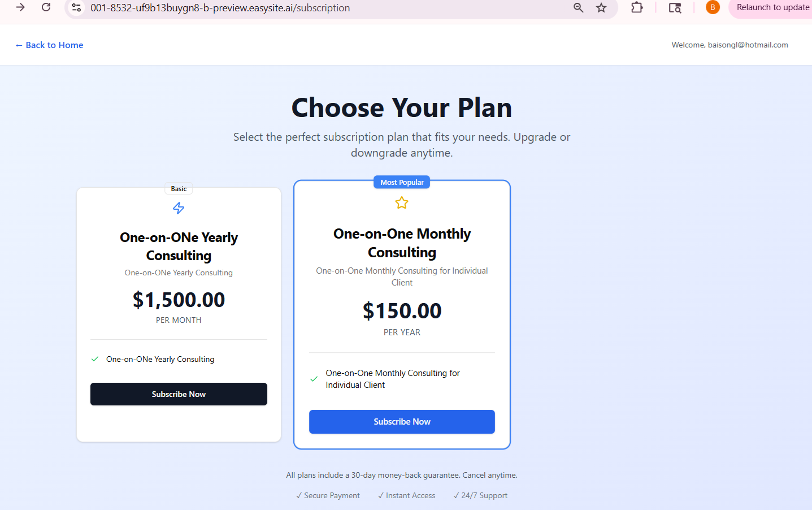Click the star icon on Most Popular plan
The height and width of the screenshot is (510, 812).
coord(402,203)
